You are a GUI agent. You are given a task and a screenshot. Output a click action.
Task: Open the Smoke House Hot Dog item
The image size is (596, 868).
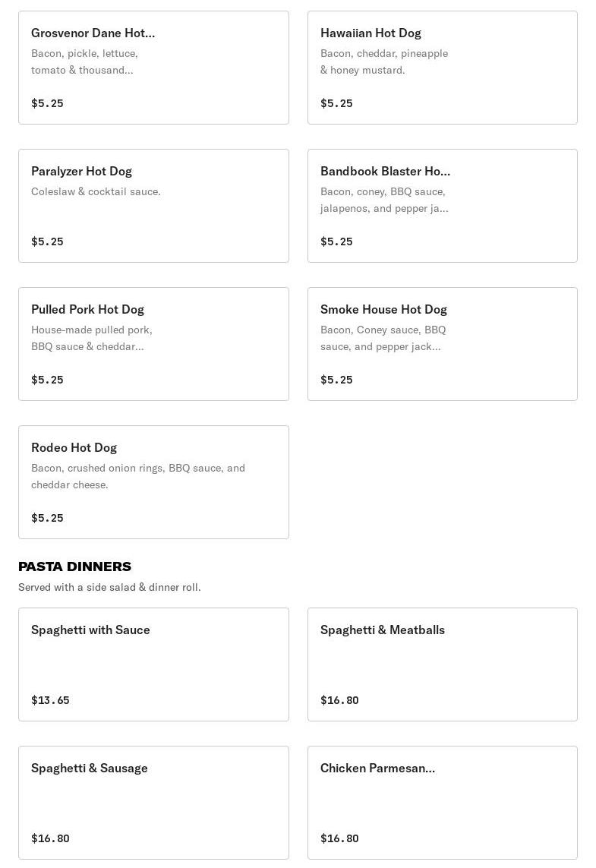[x=442, y=344]
